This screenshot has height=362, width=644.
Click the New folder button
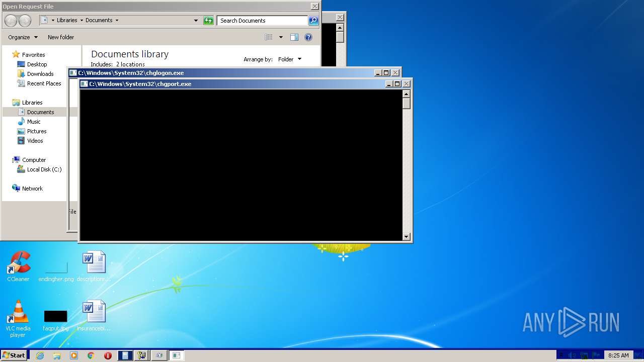tap(61, 37)
